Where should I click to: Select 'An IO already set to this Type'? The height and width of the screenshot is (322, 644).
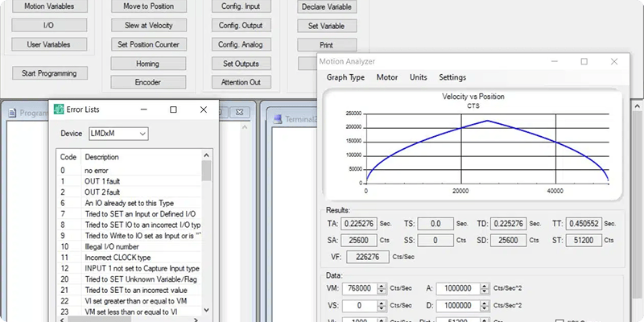click(x=129, y=203)
